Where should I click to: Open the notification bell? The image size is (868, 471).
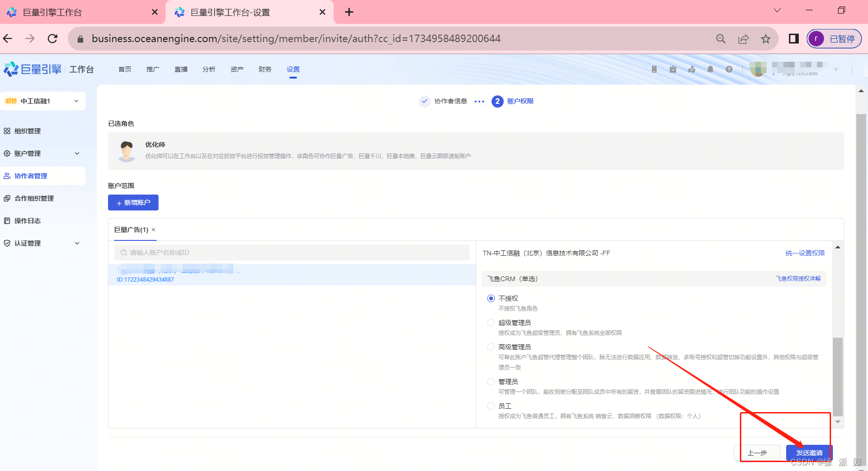(x=710, y=69)
